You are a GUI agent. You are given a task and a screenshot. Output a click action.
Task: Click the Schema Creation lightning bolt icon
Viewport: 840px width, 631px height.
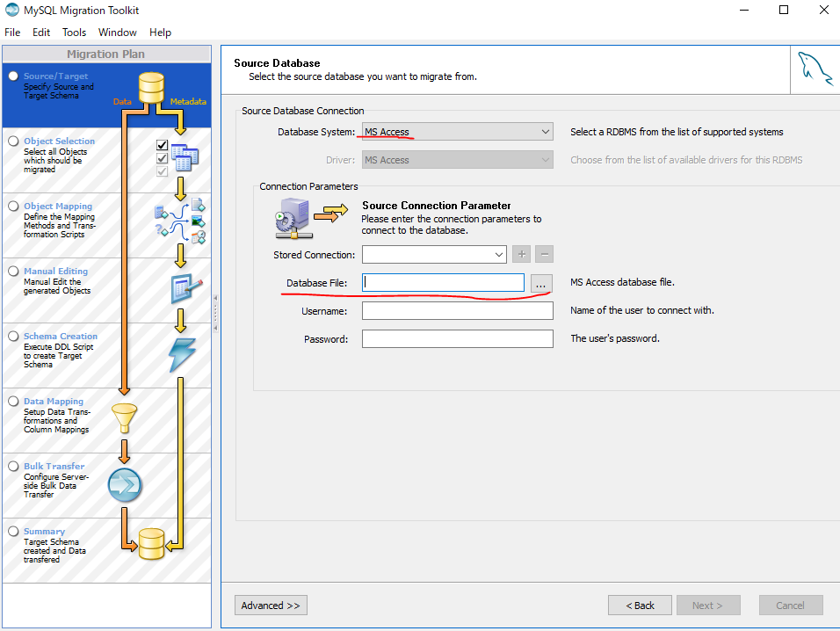point(182,354)
